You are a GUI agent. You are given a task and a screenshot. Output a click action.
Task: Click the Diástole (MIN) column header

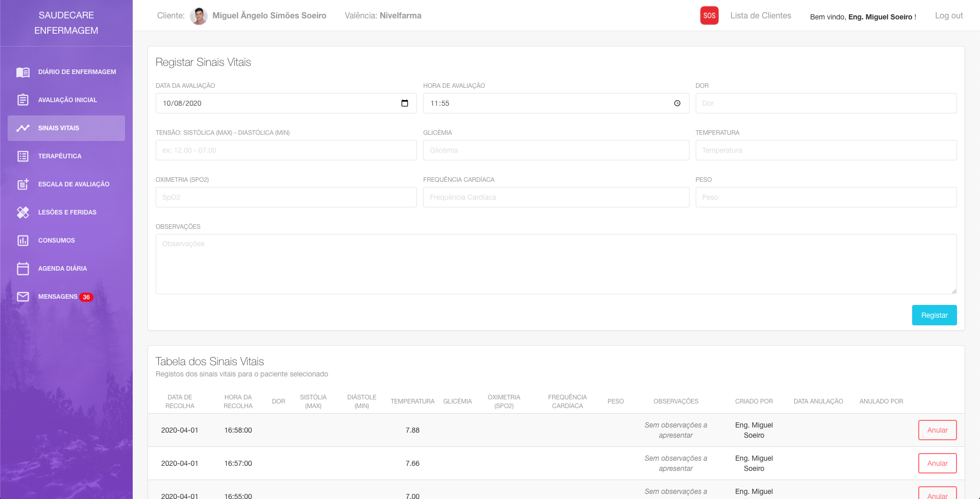[361, 401]
